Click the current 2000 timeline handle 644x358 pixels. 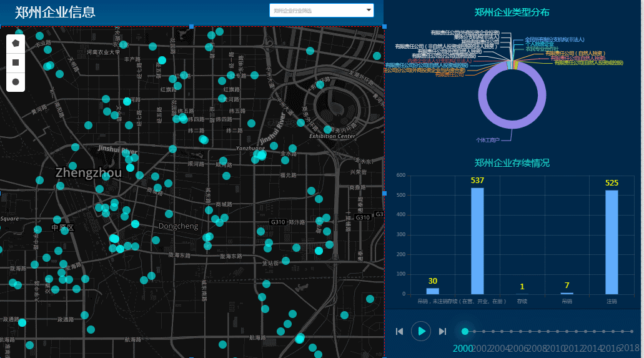465,331
